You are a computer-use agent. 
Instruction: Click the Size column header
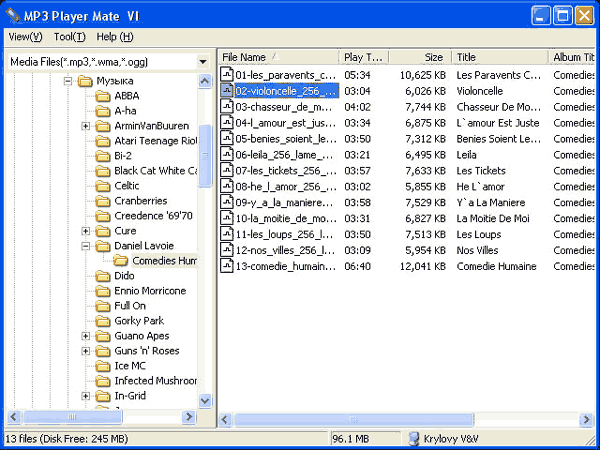pos(420,57)
